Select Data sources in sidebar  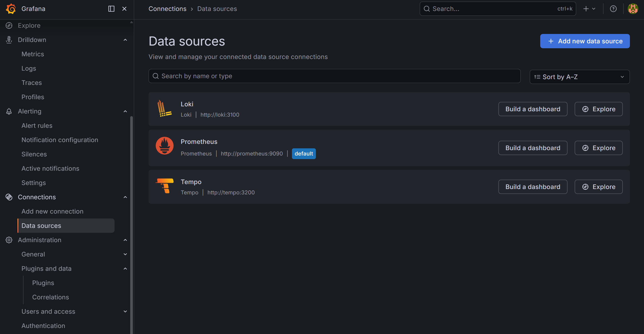[66, 226]
